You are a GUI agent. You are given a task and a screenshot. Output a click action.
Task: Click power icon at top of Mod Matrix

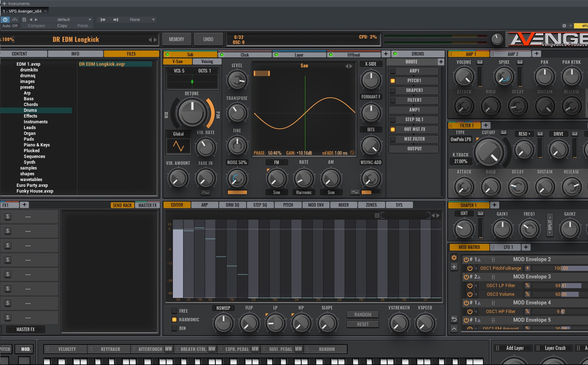tap(454, 258)
